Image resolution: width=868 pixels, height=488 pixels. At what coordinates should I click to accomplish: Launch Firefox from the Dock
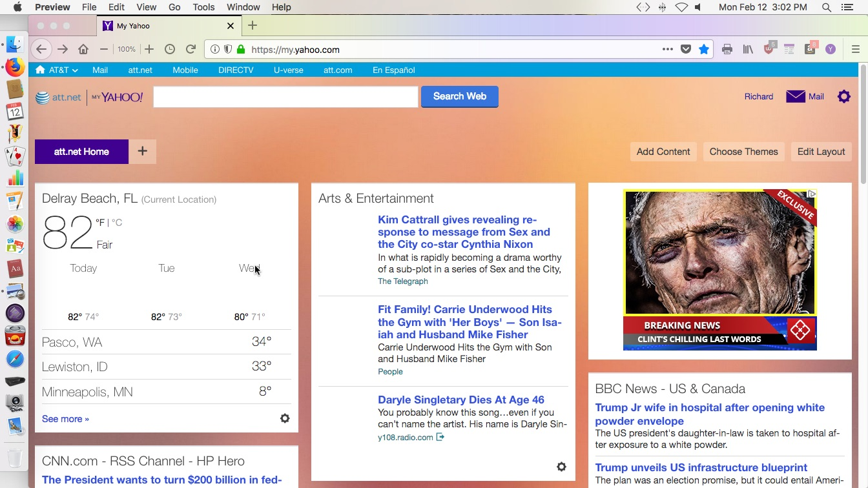[x=15, y=67]
